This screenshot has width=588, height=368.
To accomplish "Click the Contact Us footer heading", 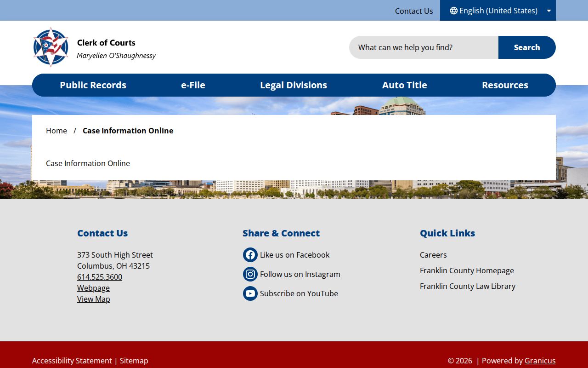I will 102,233.
